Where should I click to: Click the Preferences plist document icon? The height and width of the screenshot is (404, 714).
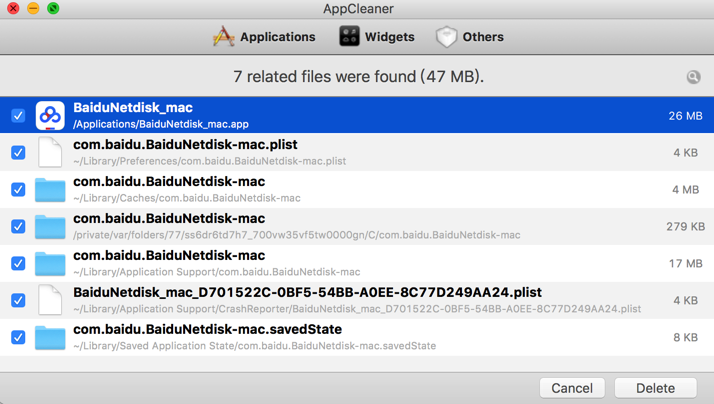[50, 152]
